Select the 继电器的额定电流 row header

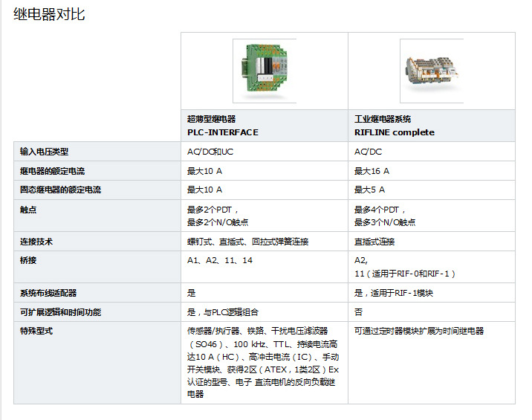(x=52, y=171)
